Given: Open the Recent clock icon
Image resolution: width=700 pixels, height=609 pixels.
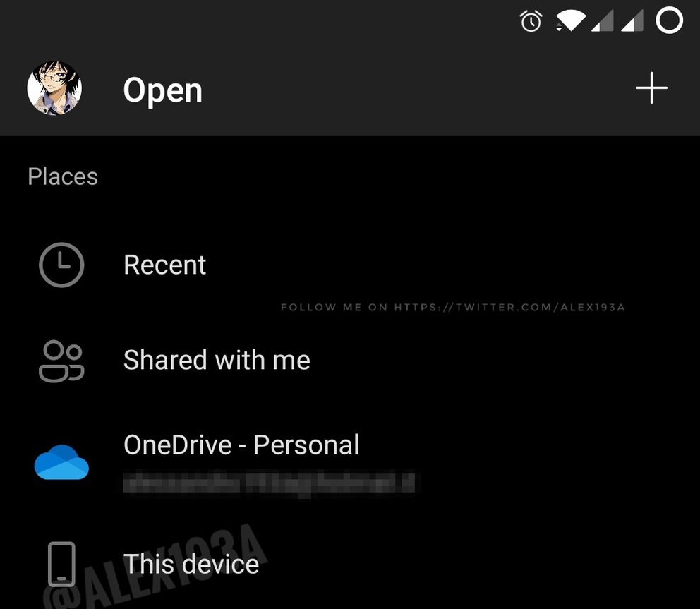Looking at the screenshot, I should pos(61,265).
